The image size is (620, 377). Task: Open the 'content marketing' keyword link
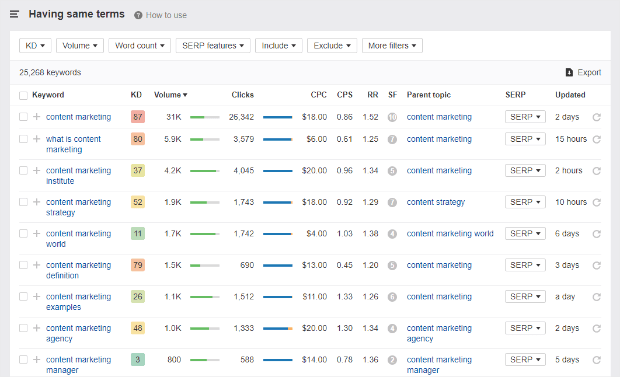78,117
